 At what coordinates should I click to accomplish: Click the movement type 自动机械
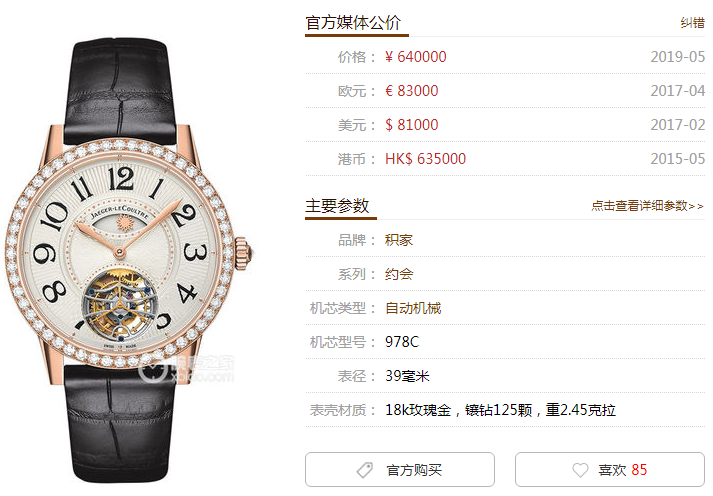413,308
